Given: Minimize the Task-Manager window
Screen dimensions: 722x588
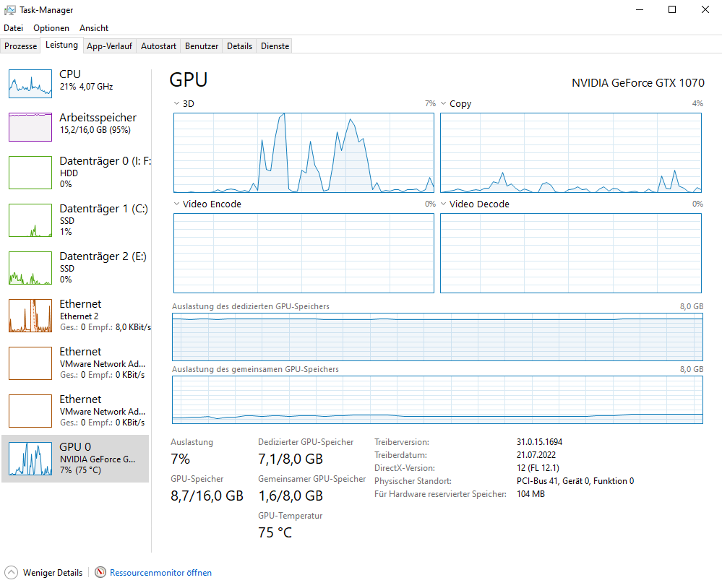Looking at the screenshot, I should (x=639, y=9).
